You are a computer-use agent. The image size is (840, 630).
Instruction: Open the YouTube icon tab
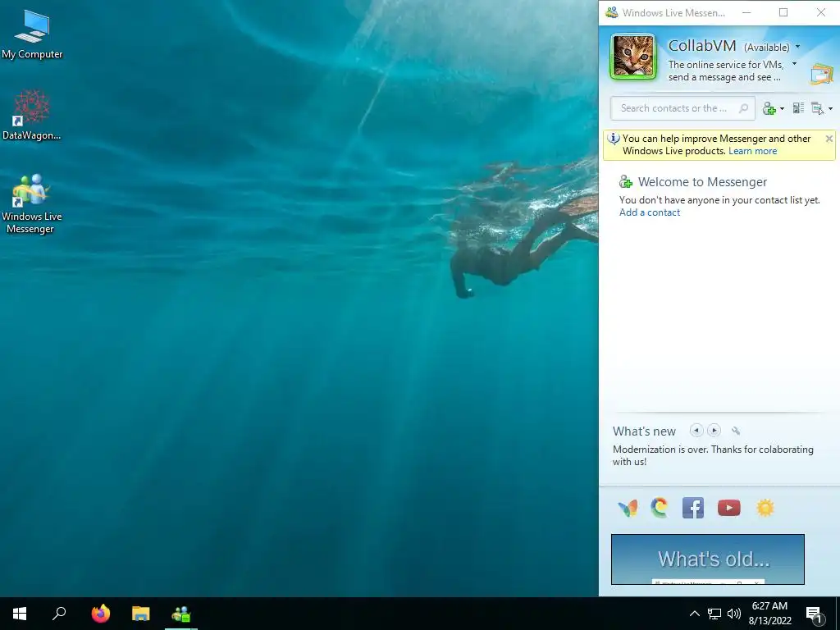pyautogui.click(x=728, y=508)
